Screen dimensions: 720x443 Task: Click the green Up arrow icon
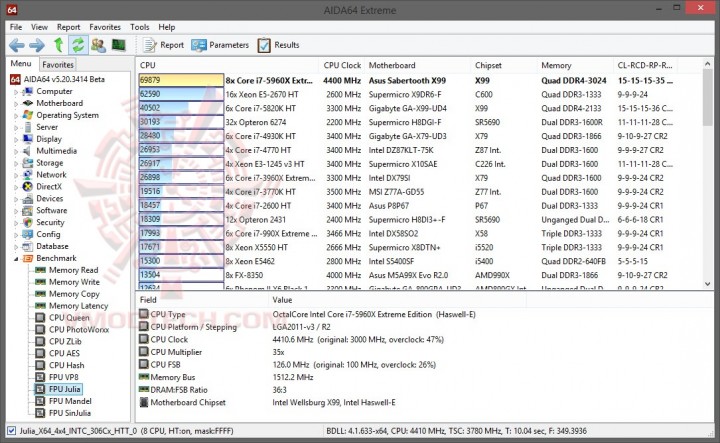pyautogui.click(x=58, y=45)
